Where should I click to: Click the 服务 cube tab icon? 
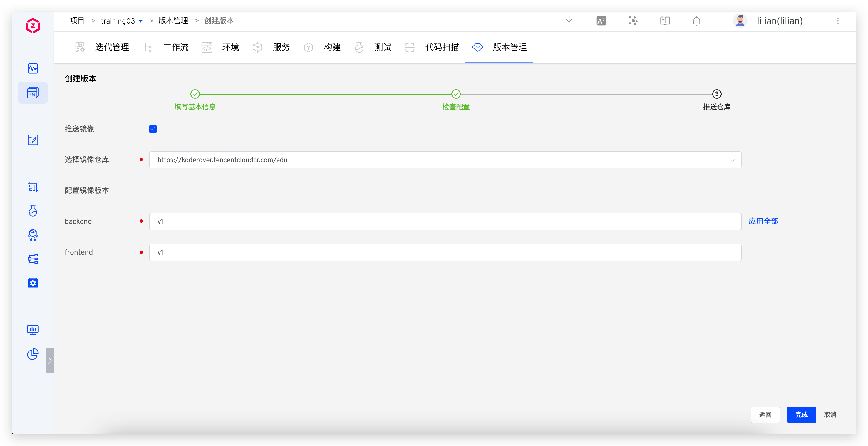[257, 47]
